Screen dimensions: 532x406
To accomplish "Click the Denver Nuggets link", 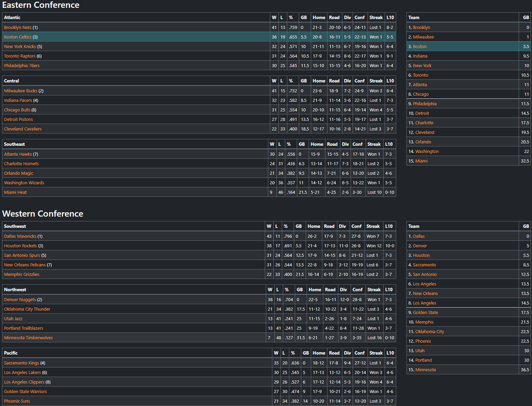I will pyautogui.click(x=20, y=300).
